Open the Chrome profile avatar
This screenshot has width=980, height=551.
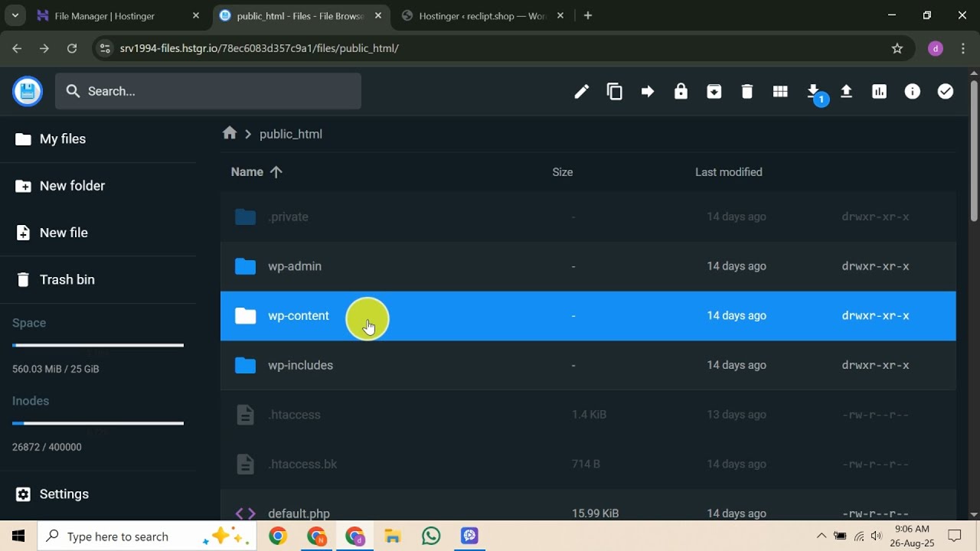pos(936,48)
